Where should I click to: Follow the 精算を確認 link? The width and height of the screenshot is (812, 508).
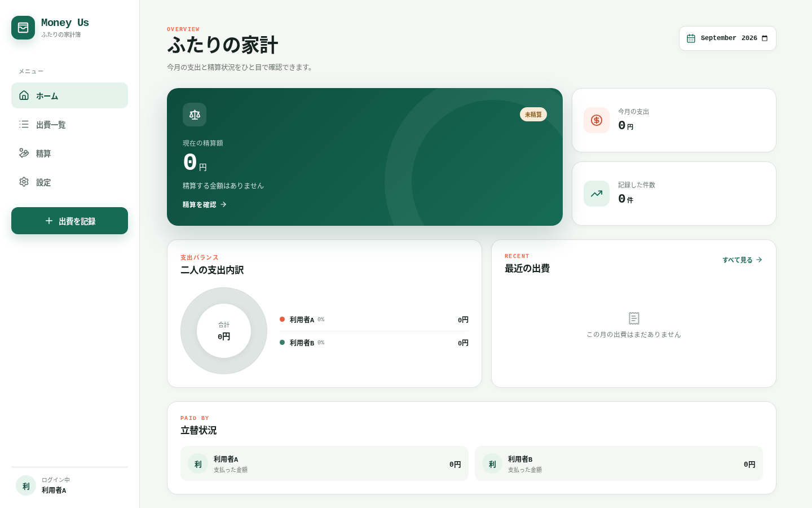[205, 204]
